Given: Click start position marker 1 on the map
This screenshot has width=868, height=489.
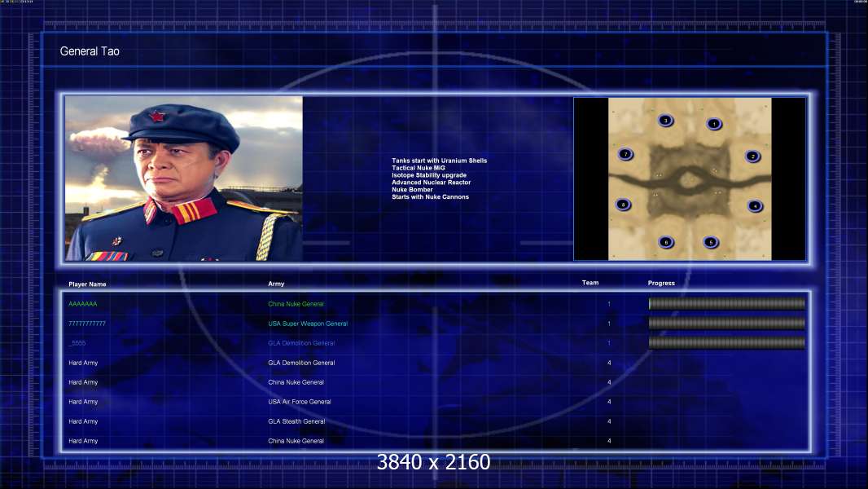Looking at the screenshot, I should [714, 124].
